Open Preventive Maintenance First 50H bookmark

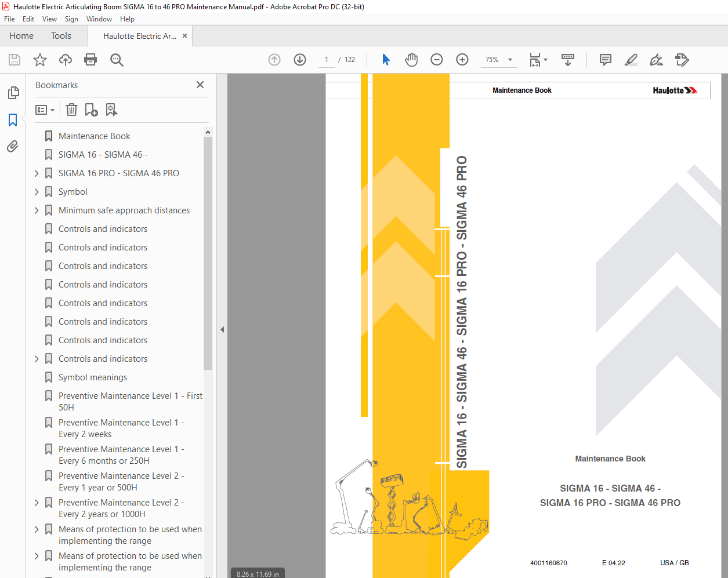coord(131,402)
